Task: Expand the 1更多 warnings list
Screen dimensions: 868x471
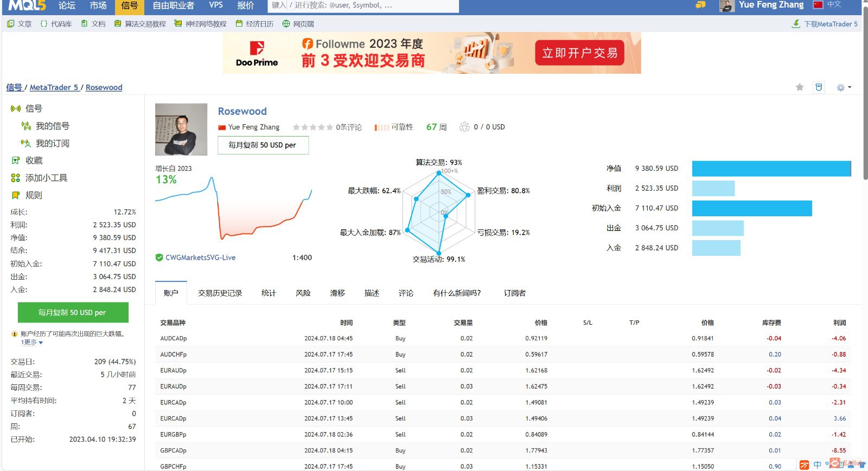Action: (31, 343)
